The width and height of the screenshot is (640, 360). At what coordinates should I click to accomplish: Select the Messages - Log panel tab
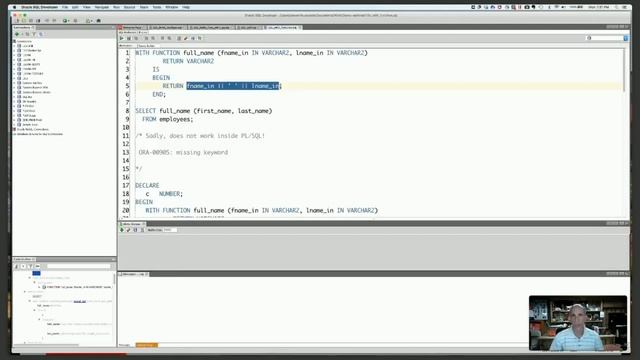pyautogui.click(x=133, y=274)
